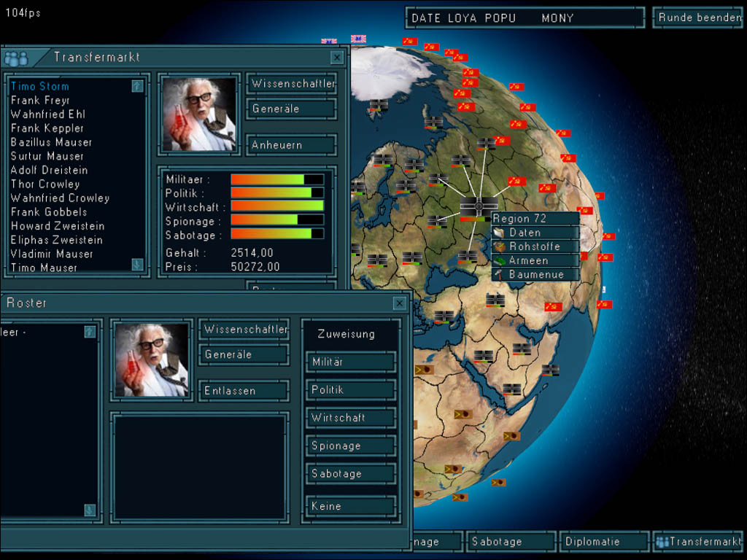This screenshot has height=560, width=747.
Task: Click the Wirtschaft skill bar in Transfermarkt
Action: pyautogui.click(x=276, y=207)
